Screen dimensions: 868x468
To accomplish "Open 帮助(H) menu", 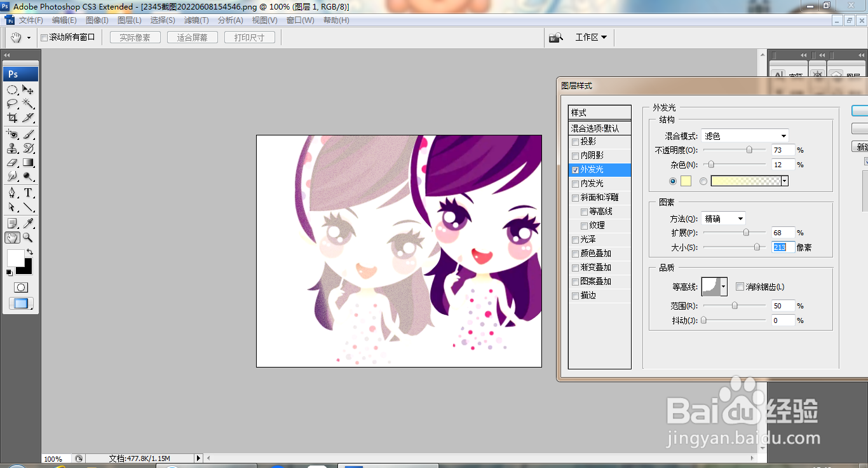I will tap(336, 20).
